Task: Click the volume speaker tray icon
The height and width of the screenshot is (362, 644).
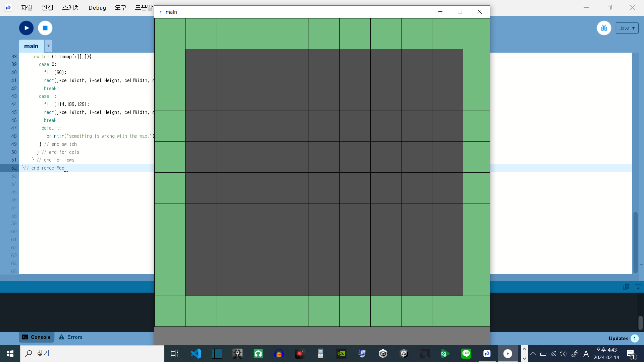Action: tap(563, 354)
